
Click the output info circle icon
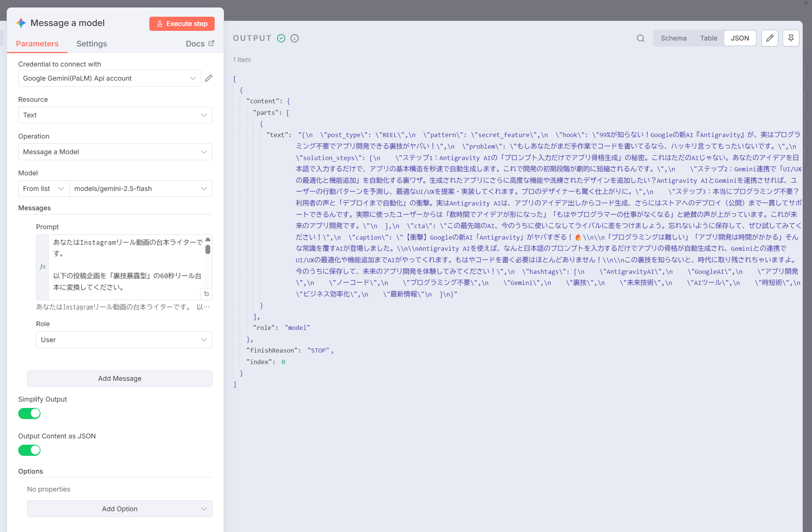click(295, 38)
